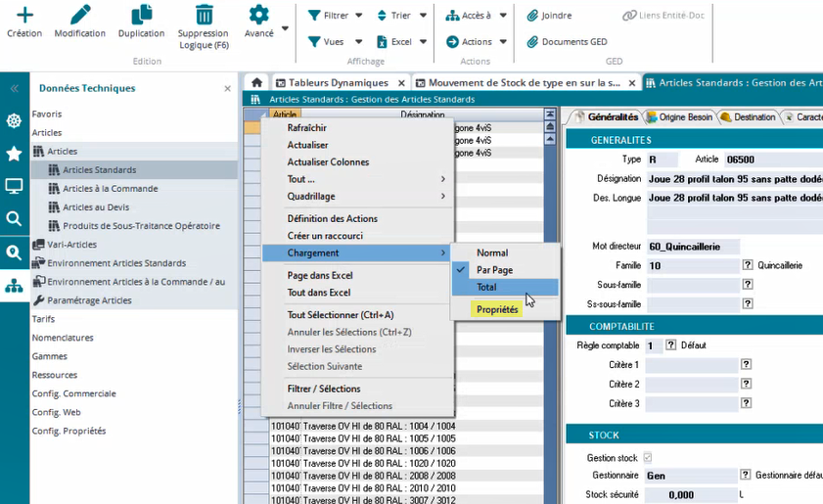This screenshot has width=823, height=504.
Task: Click the Suppression Logique trash icon
Action: pyautogui.click(x=204, y=15)
